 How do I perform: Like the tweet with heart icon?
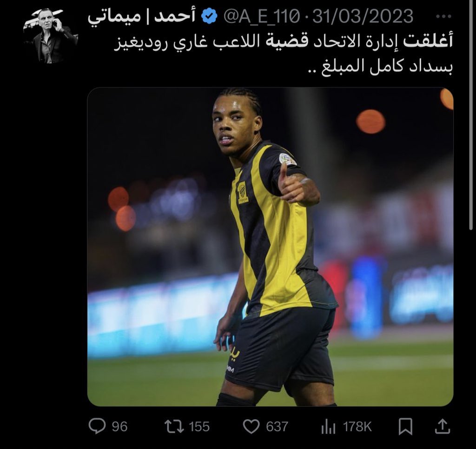pos(251,426)
